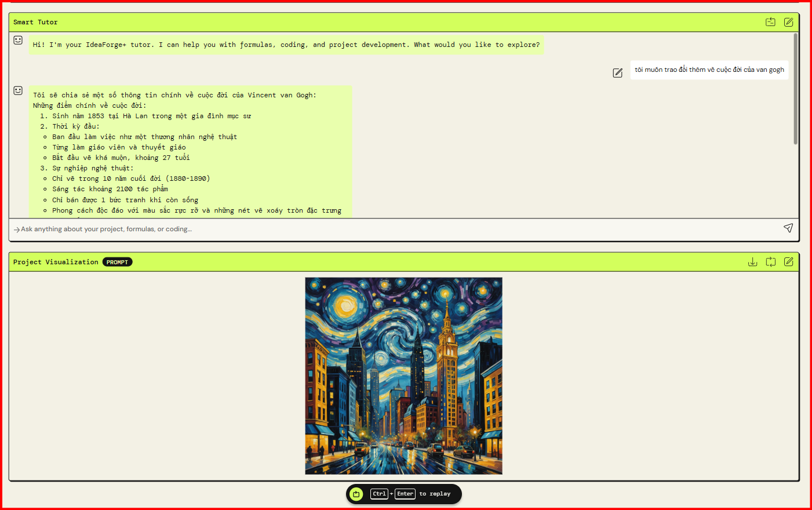This screenshot has height=510, width=812.
Task: Click the PROMPT badge next to Project Visualization
Action: tap(117, 262)
